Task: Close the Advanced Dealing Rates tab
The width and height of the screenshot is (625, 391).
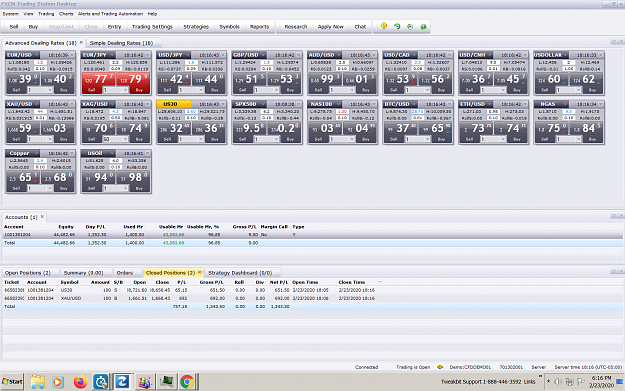Action: tap(81, 42)
